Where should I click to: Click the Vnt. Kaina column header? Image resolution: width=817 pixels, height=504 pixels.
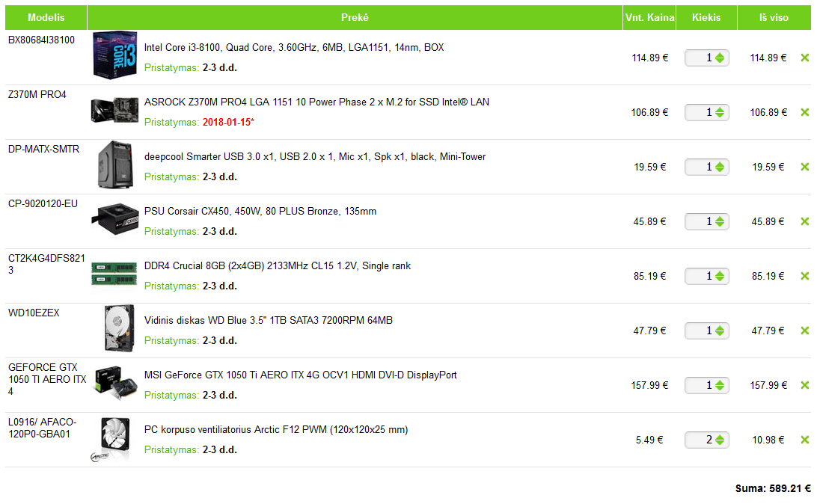tap(649, 18)
